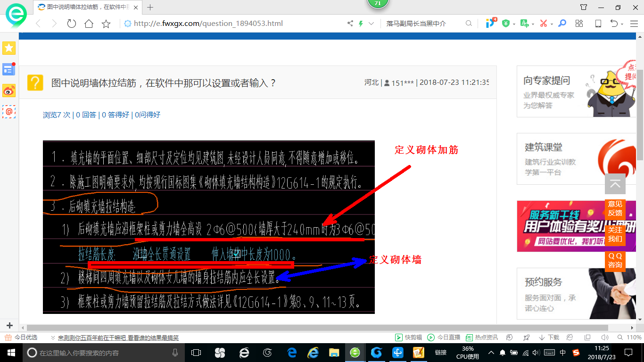The height and width of the screenshot is (362, 644).
Task: Open the 向专家提问 panel
Action: coord(577,91)
